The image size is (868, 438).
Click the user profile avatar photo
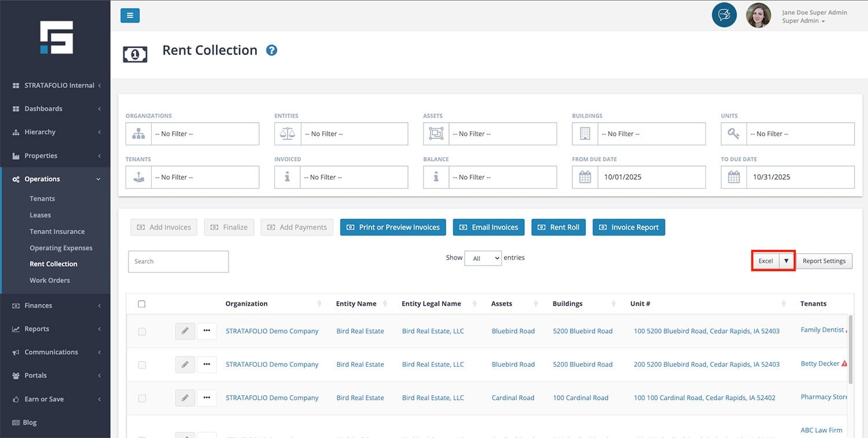point(758,16)
